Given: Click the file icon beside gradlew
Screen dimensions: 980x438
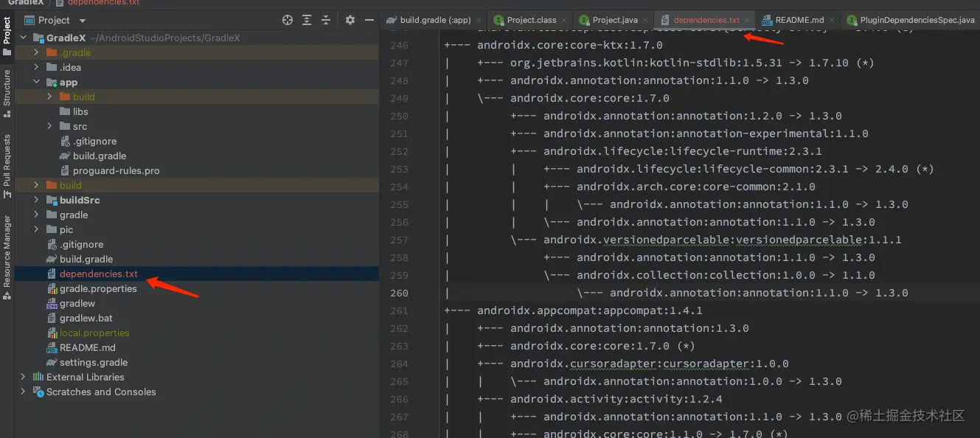Looking at the screenshot, I should (51, 303).
